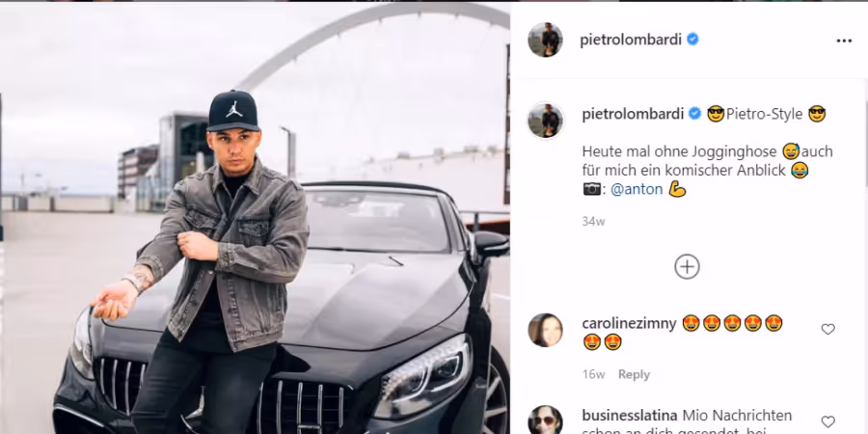Open pietrolombardi username in header

click(631, 40)
